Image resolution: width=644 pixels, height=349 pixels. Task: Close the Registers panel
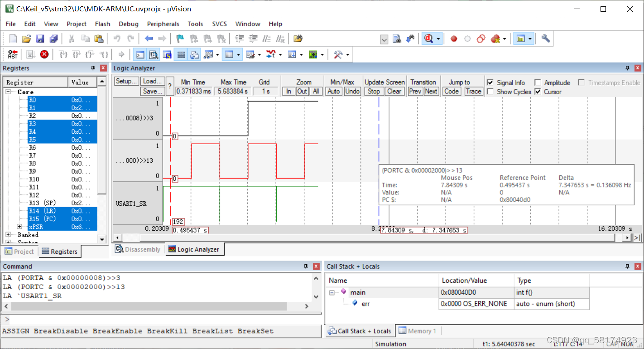(x=103, y=68)
